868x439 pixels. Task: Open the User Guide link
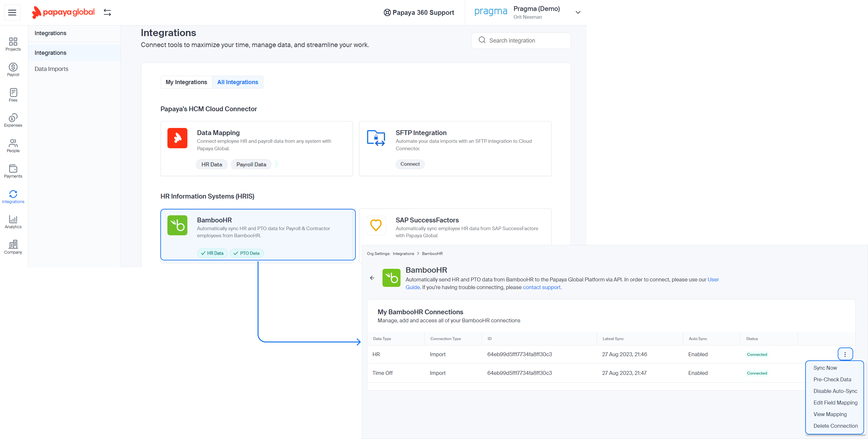pos(713,279)
